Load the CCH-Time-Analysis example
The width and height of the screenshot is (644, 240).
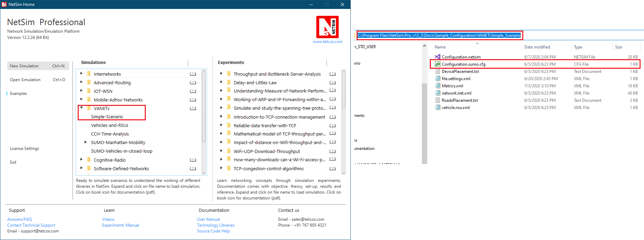(x=110, y=134)
